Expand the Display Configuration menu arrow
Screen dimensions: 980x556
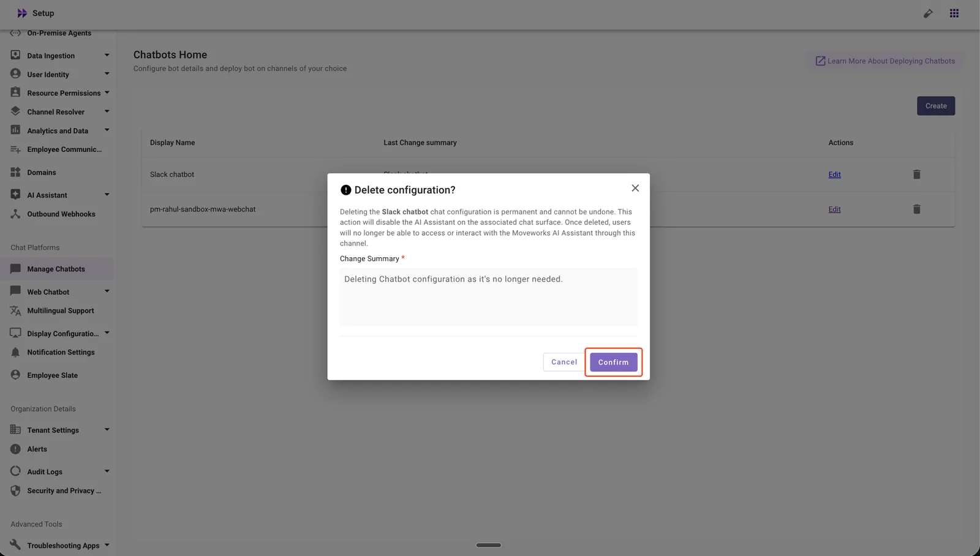pyautogui.click(x=107, y=333)
